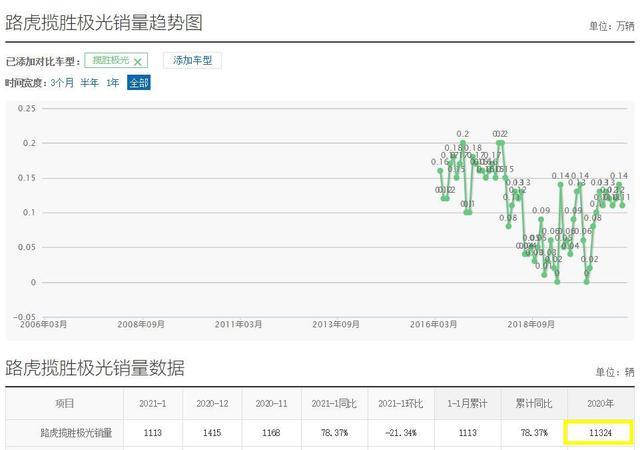Choose the 全部 time range option
The image size is (640, 450).
click(x=139, y=83)
